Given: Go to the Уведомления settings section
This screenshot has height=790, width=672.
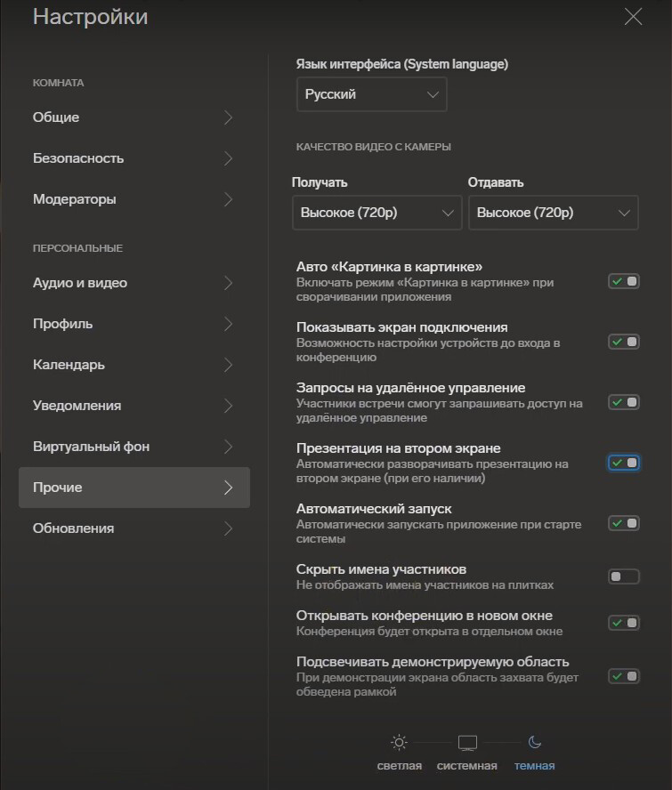Looking at the screenshot, I should click(134, 406).
